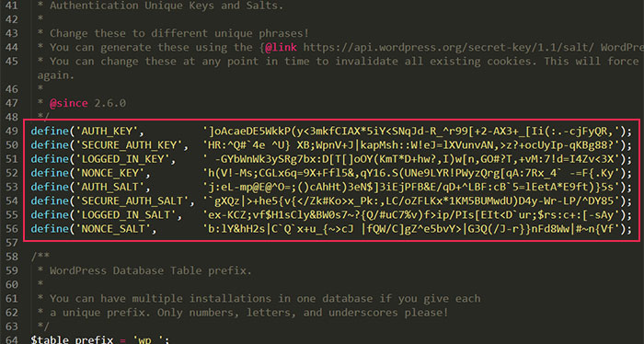Place cursor in the 'SECURE_AUTH_SALT' constant name
Image resolution: width=644 pixels, height=344 pixels.
pyautogui.click(x=132, y=201)
